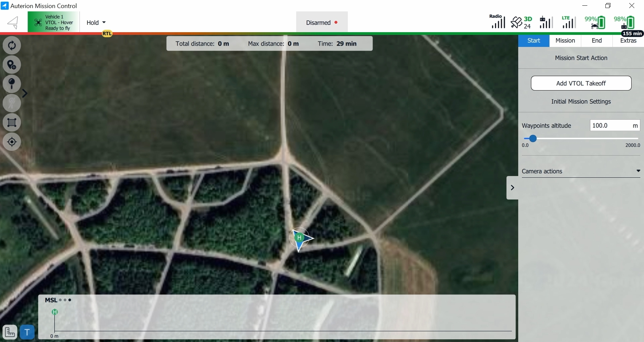Collapse the right mission panel with chevron
This screenshot has height=342, width=644.
click(x=512, y=188)
